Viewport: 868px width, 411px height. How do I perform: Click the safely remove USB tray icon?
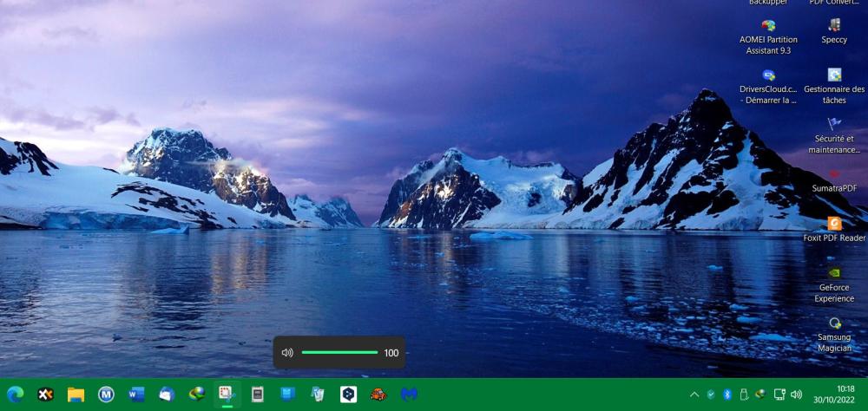click(x=744, y=394)
